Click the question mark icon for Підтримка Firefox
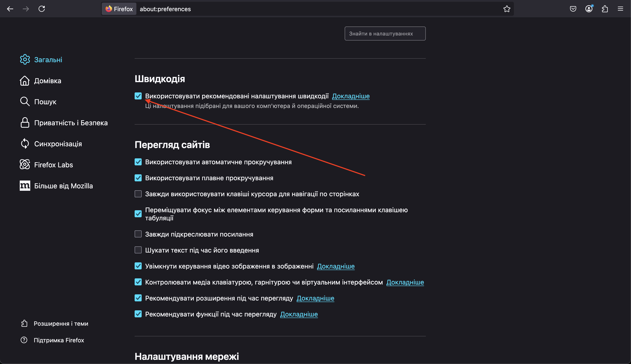This screenshot has height=364, width=631. (24, 340)
